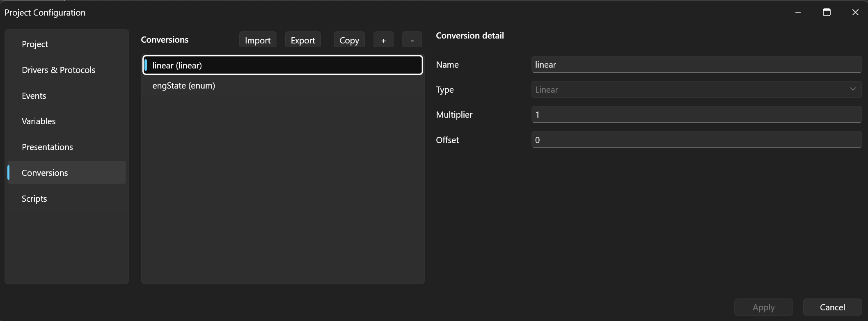Viewport: 868px width, 321px height.
Task: Open the Events section
Action: (x=66, y=96)
